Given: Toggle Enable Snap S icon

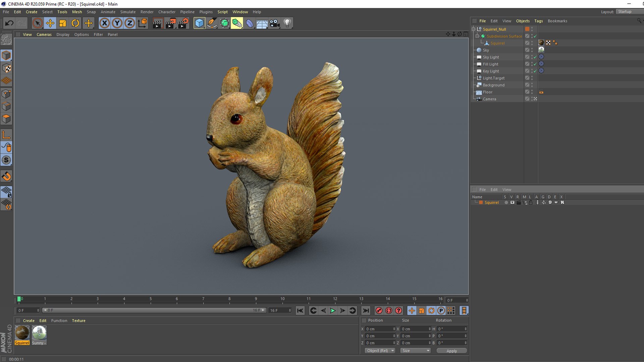Looking at the screenshot, I should (x=6, y=160).
